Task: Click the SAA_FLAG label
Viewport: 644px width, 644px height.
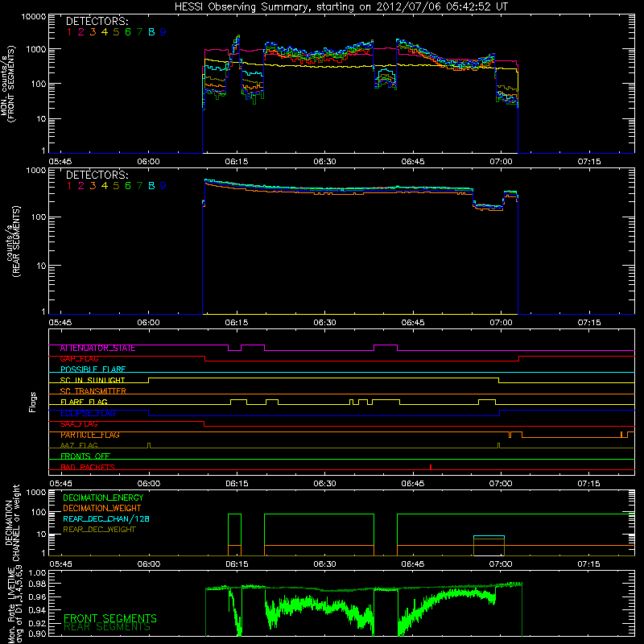Action: tap(79, 424)
